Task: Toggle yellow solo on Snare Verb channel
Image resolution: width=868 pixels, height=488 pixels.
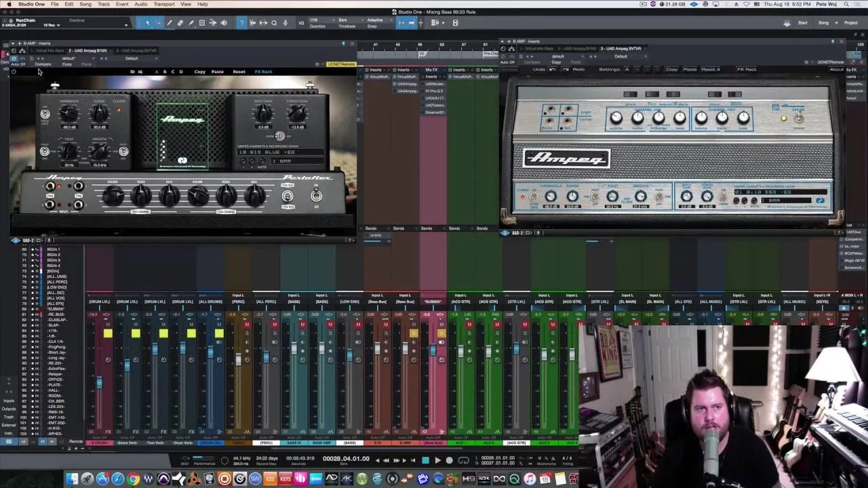Action: click(136, 333)
